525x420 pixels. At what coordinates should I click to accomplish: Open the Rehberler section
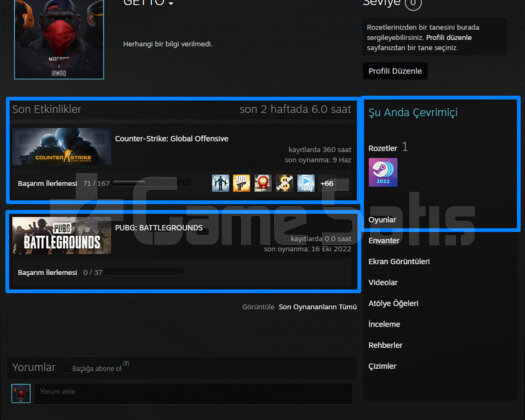pos(385,345)
